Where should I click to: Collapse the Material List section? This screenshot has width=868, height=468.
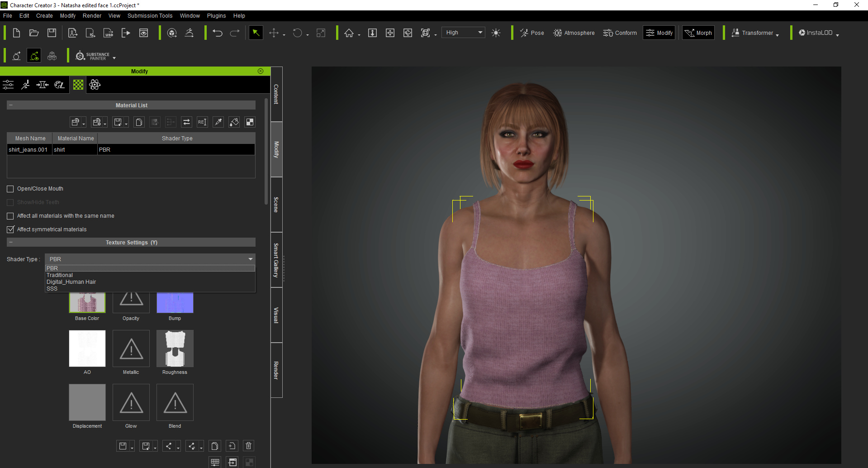(10, 105)
